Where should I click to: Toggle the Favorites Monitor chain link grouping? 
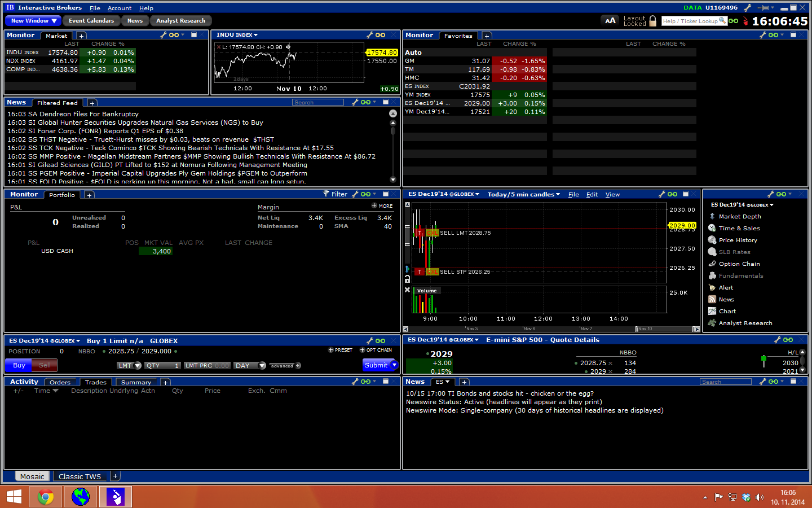(773, 35)
